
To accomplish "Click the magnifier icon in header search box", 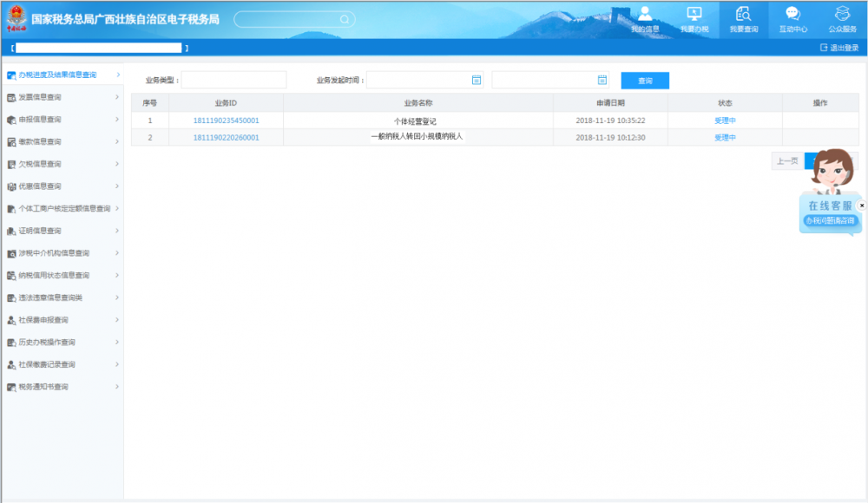I will point(345,19).
